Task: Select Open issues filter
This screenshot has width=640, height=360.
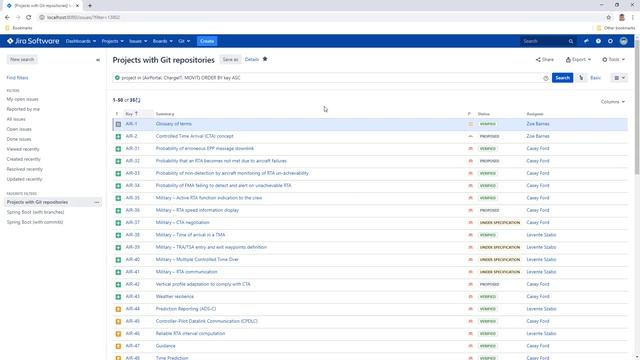Action: coord(19,129)
